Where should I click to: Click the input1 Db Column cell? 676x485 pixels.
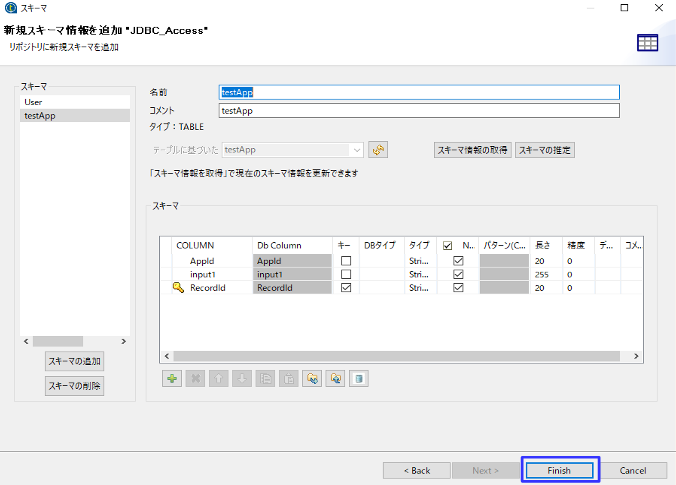(x=292, y=274)
